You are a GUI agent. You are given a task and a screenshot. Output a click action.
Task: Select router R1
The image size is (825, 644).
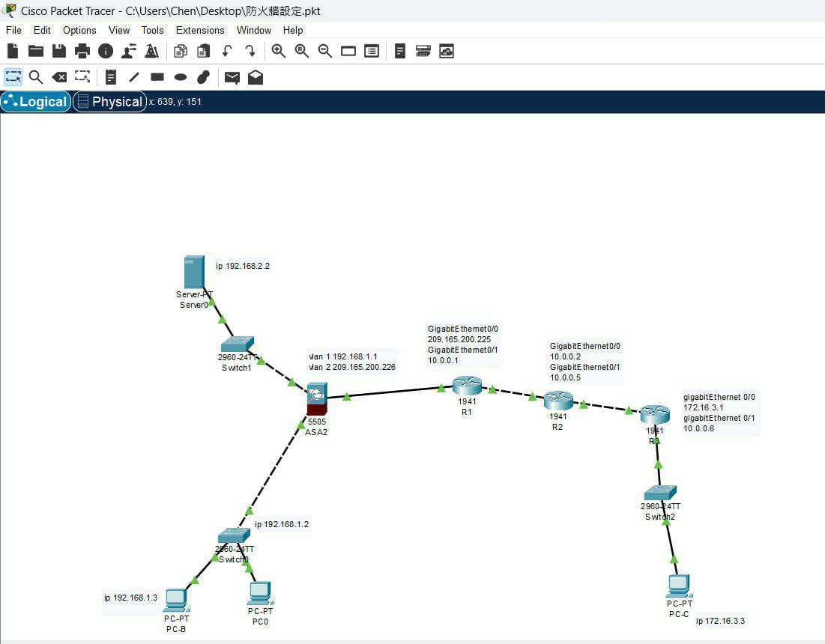coord(468,386)
